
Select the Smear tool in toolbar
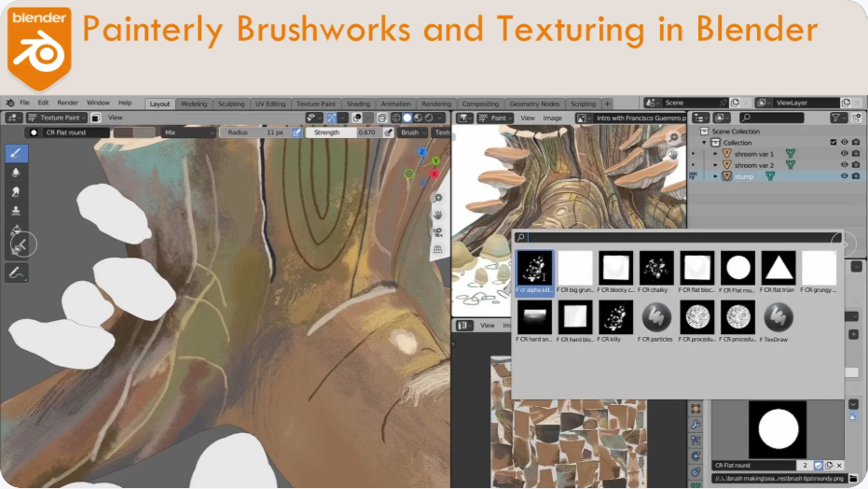[x=17, y=191]
